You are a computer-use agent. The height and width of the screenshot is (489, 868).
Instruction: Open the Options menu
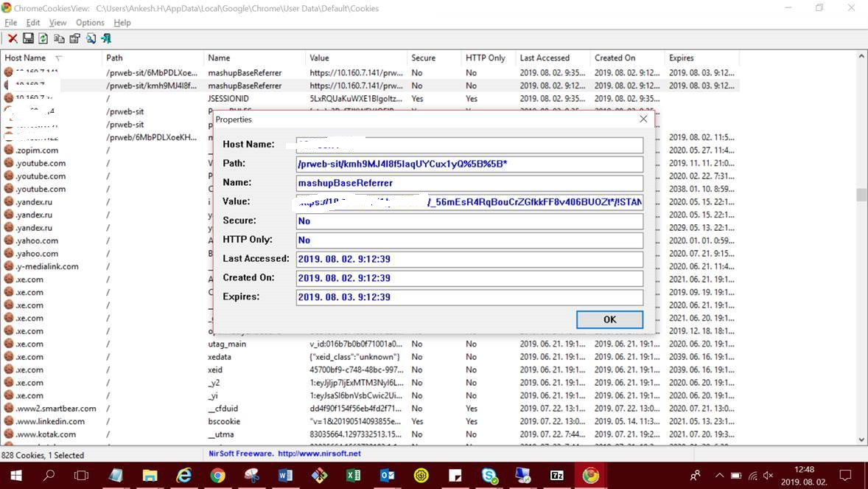(90, 23)
